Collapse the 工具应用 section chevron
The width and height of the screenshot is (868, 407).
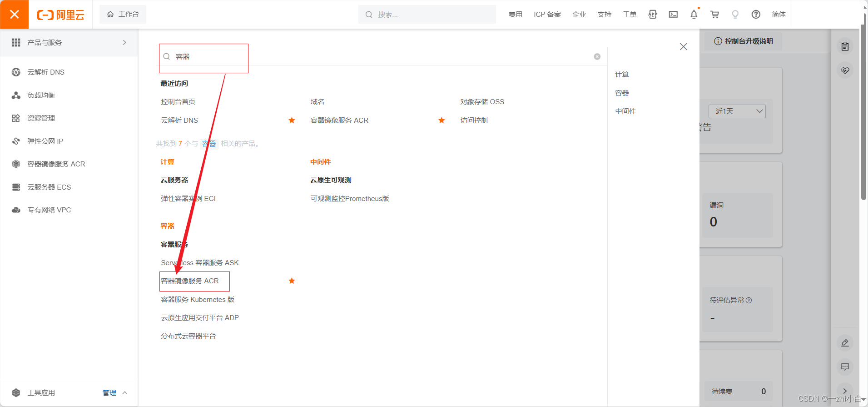125,392
